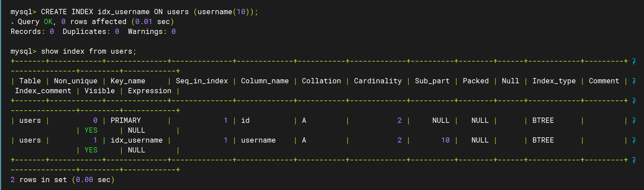Click line-wrap marker beside idx_username row
The image size is (644, 190).
634,140
